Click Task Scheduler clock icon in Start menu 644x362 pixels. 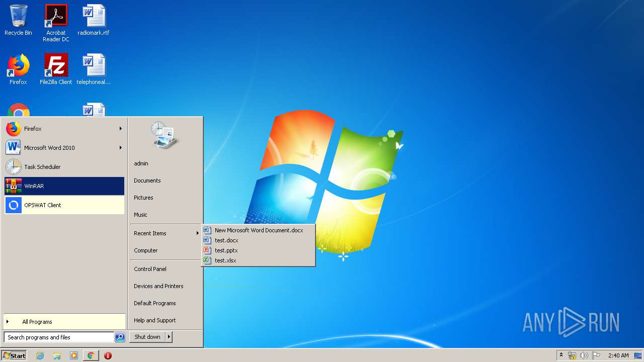14,167
